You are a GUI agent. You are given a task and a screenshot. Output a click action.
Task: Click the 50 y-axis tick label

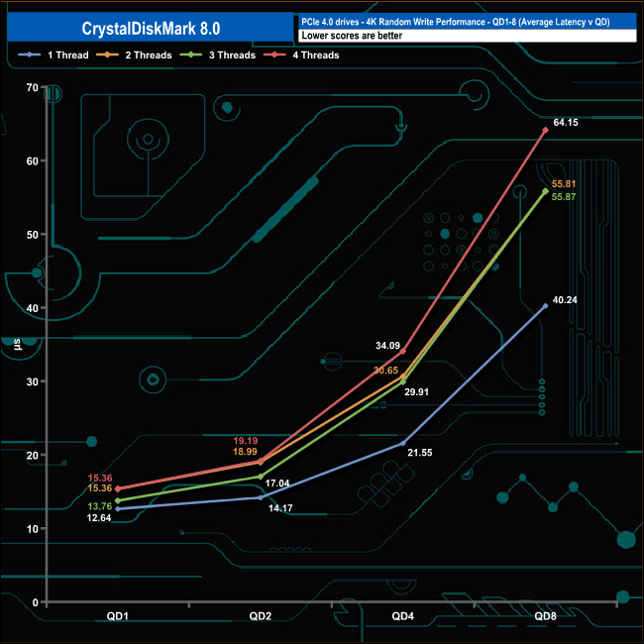point(32,235)
